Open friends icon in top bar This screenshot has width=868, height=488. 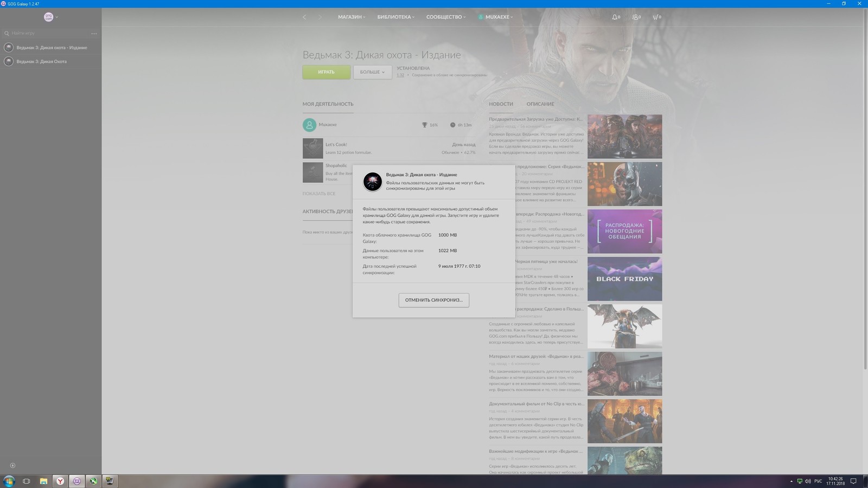tap(636, 17)
